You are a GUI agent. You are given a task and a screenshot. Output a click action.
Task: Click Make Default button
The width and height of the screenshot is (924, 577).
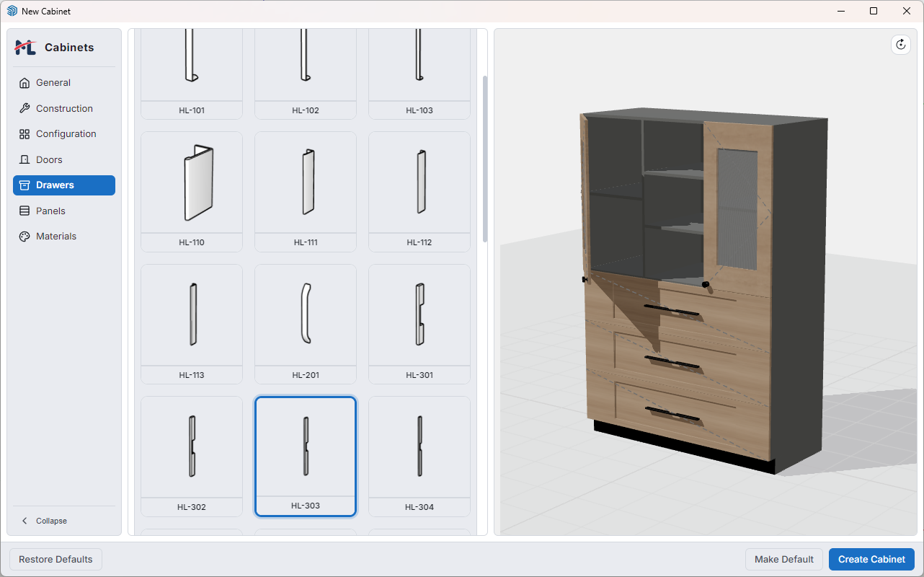784,559
